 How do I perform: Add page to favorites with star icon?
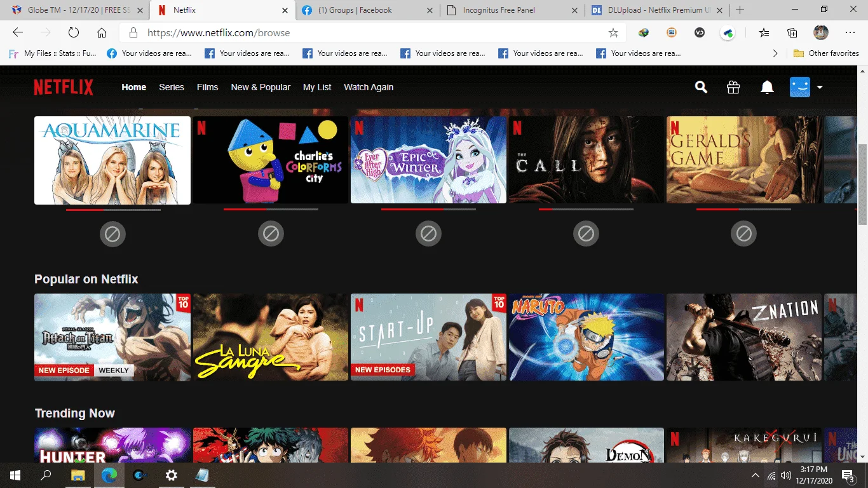pos(613,33)
